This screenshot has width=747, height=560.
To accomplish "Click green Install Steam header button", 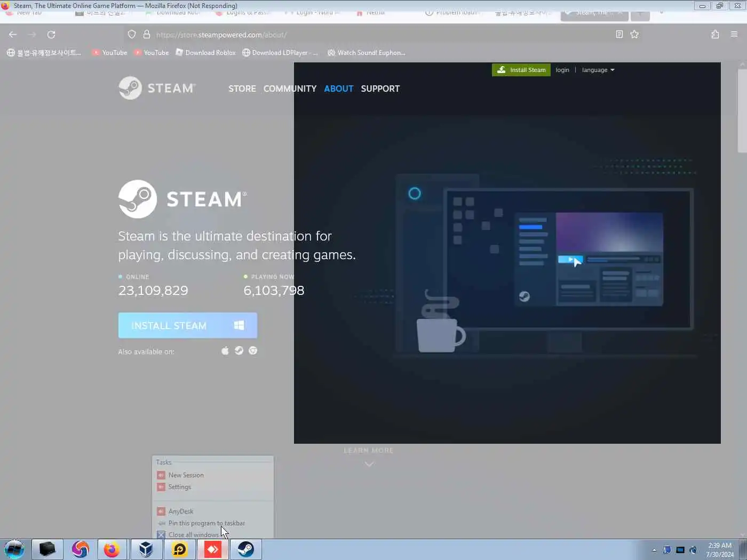I will (521, 70).
